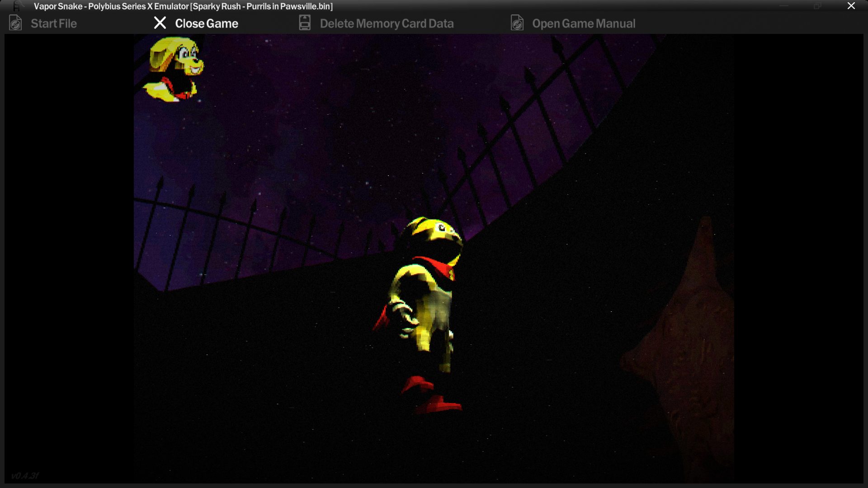
Task: Click the Start File label
Action: pos(54,23)
